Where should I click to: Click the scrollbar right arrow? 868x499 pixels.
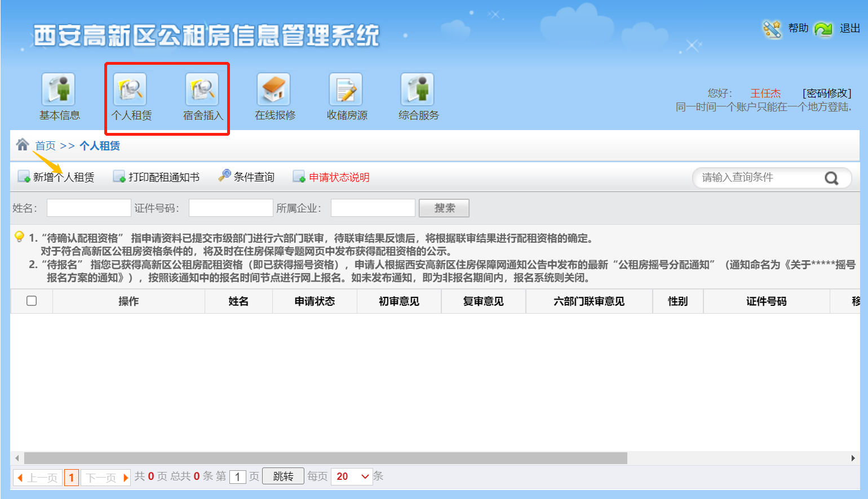(x=853, y=458)
